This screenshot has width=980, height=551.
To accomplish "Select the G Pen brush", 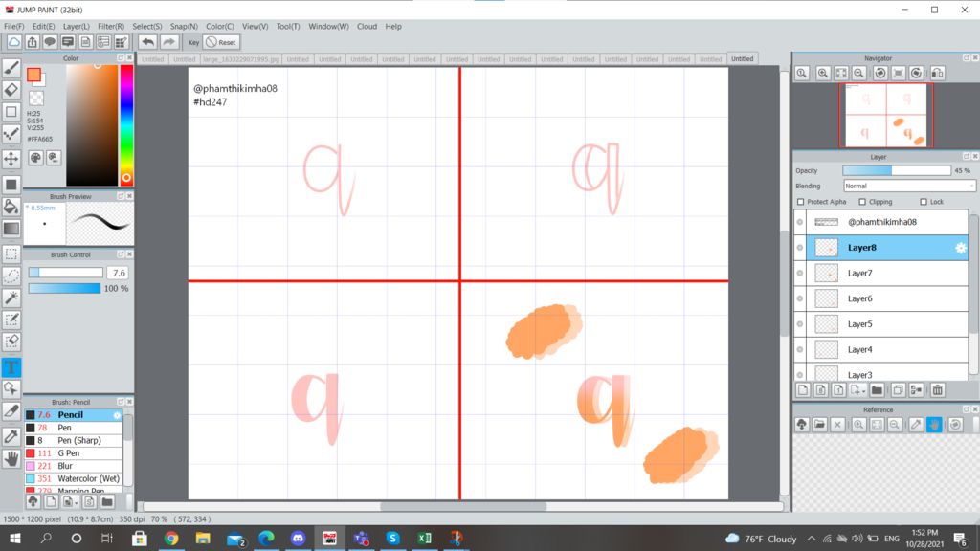I will coord(73,452).
